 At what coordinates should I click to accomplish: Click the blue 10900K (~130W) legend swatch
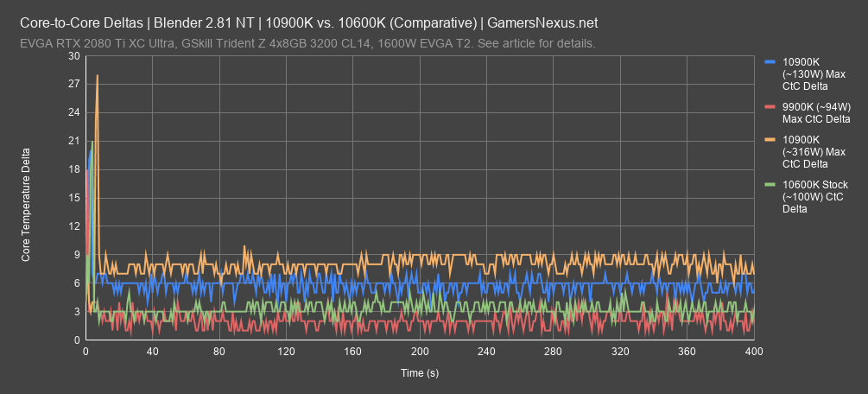pos(770,62)
